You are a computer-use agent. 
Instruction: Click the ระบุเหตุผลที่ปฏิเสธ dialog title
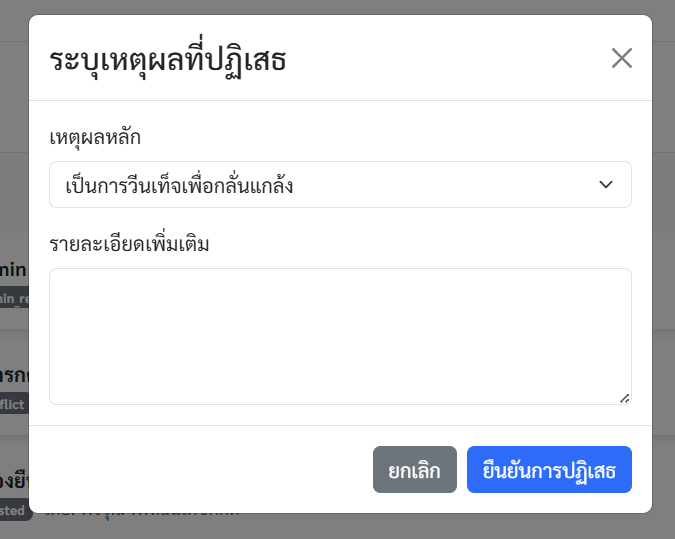168,60
